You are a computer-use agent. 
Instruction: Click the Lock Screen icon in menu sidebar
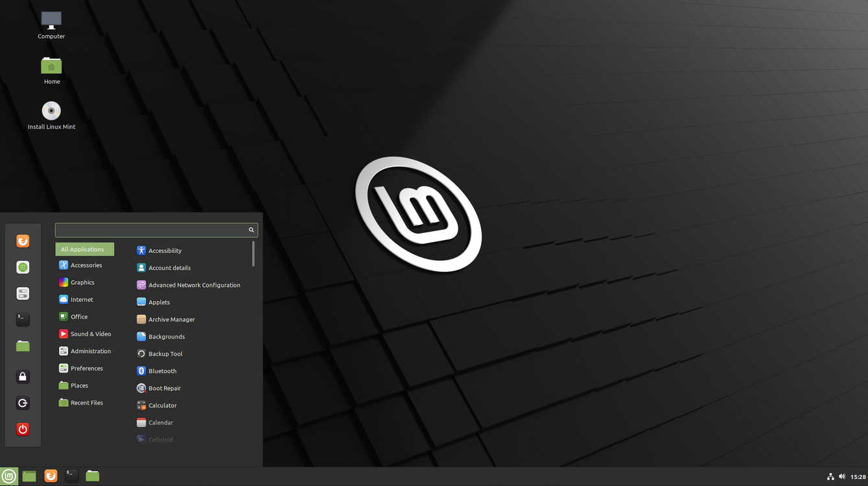(x=23, y=377)
